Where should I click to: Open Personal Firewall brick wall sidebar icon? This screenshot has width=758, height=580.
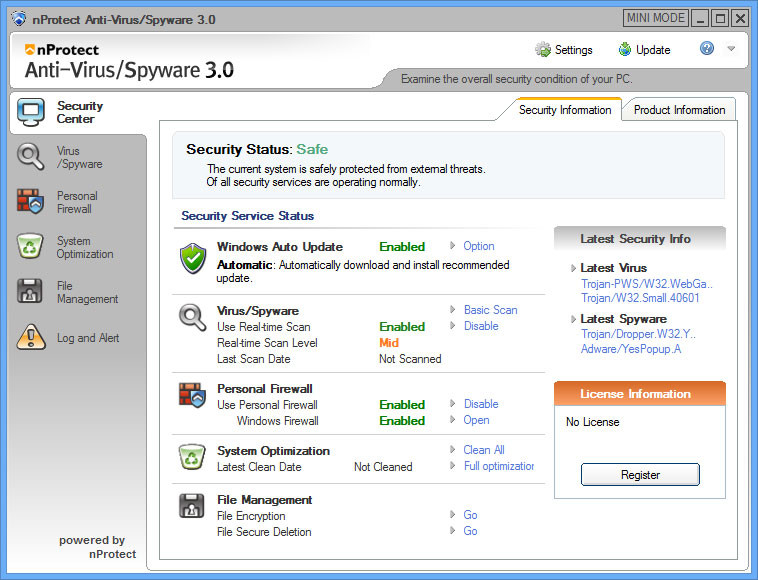click(30, 201)
